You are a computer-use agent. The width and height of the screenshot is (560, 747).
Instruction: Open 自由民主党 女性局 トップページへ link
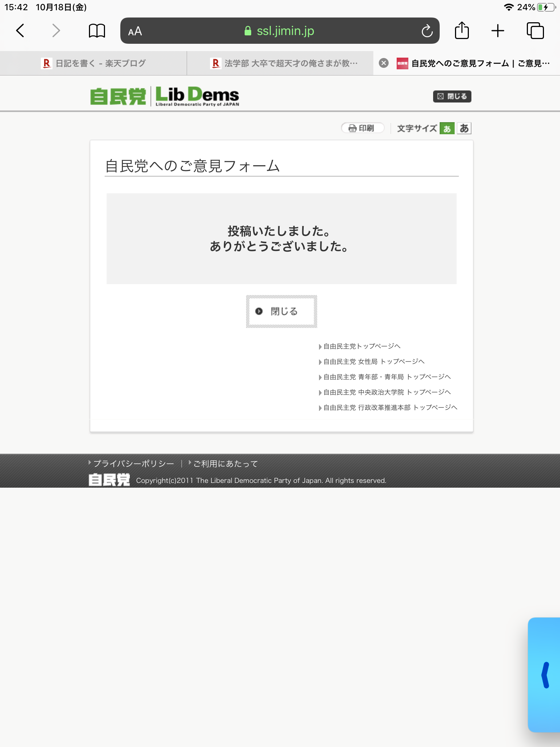point(374,361)
